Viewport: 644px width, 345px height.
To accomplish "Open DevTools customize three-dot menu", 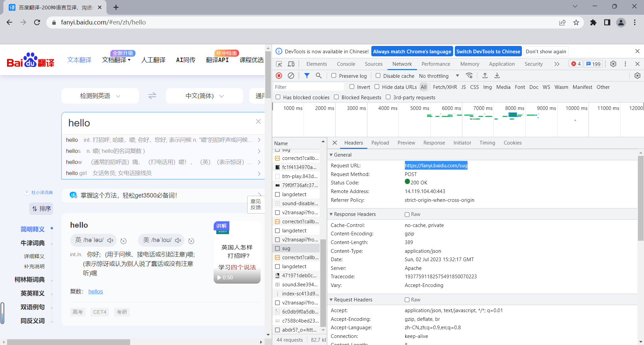I will pos(625,64).
